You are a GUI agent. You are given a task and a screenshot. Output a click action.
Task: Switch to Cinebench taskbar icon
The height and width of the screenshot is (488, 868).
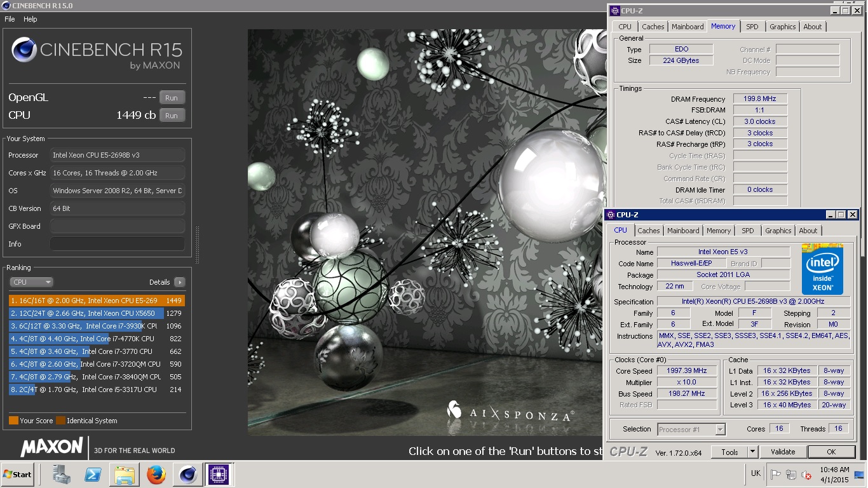[x=187, y=474]
